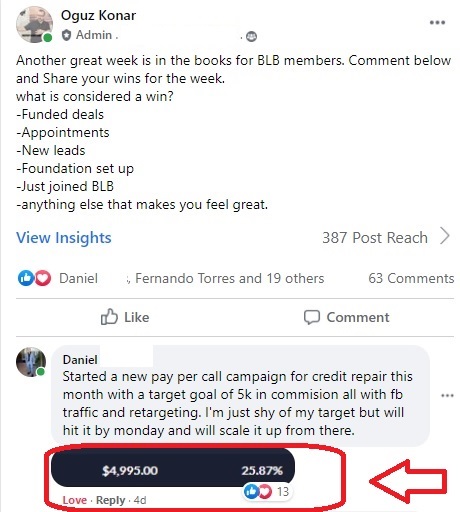Click the group audience icon beside Admin
The height and width of the screenshot is (512, 460).
coord(251,36)
